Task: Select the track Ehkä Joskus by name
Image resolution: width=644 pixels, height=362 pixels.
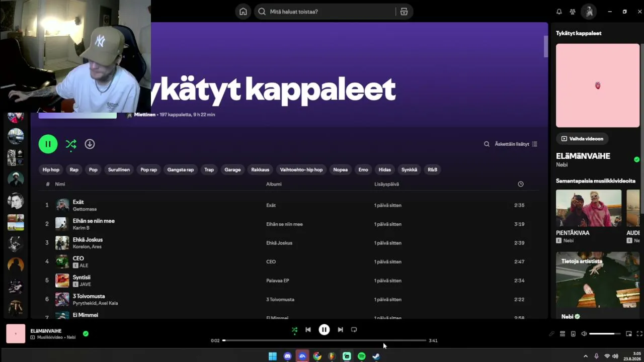Action: pyautogui.click(x=88, y=240)
